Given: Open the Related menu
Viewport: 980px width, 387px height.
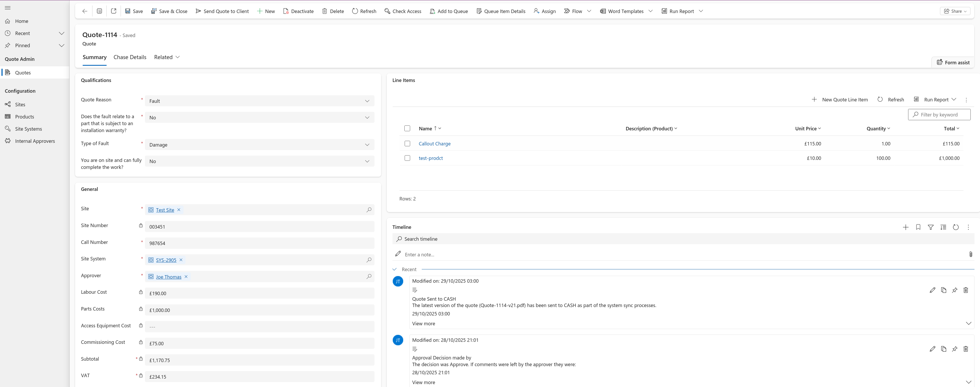Looking at the screenshot, I should pyautogui.click(x=167, y=57).
